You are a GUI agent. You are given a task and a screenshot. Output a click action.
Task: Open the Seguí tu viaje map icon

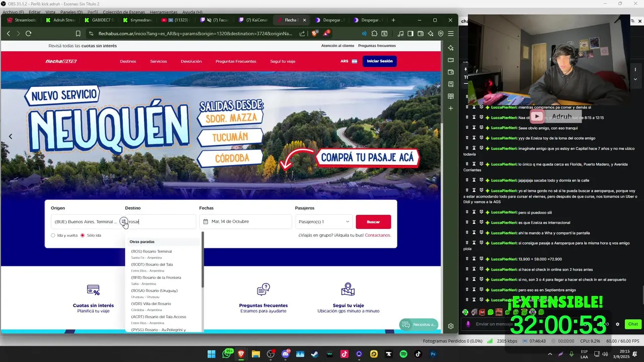click(x=348, y=290)
